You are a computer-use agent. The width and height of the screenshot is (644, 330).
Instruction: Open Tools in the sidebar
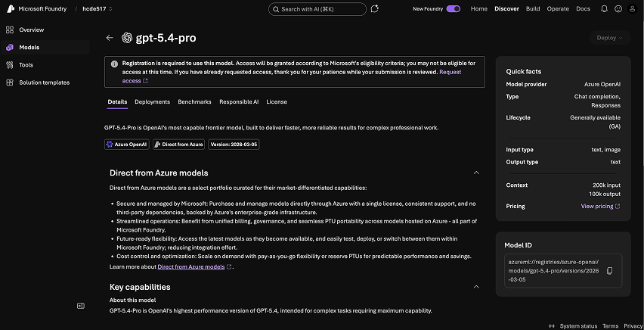[x=26, y=65]
